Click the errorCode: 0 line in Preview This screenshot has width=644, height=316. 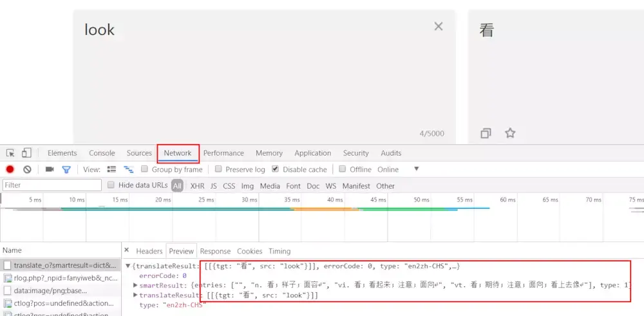tap(163, 275)
